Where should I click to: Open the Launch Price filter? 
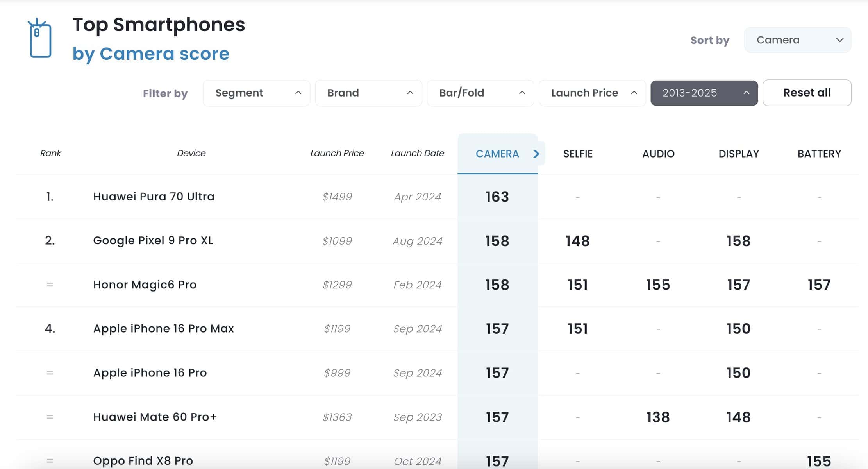point(592,93)
